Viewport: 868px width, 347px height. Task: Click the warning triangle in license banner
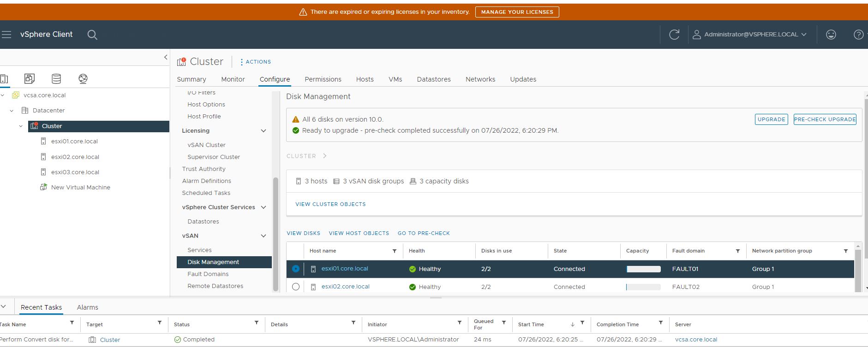coord(303,12)
